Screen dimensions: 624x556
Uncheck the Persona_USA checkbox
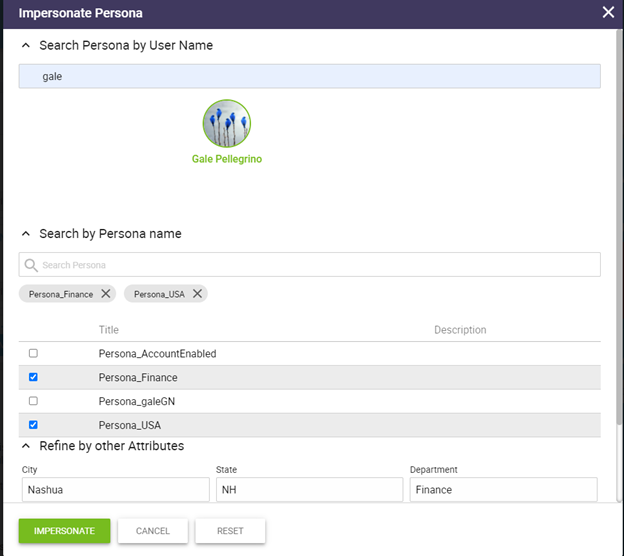tap(33, 425)
